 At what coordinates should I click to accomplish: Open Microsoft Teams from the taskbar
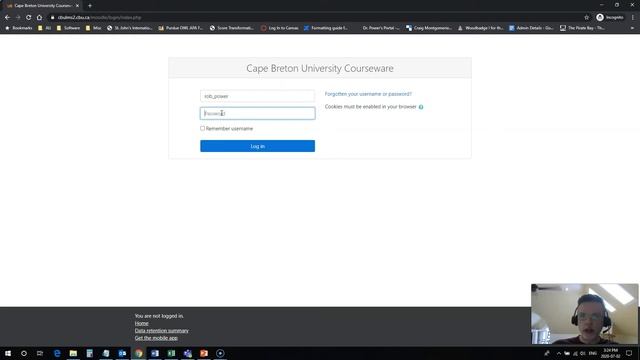188,353
